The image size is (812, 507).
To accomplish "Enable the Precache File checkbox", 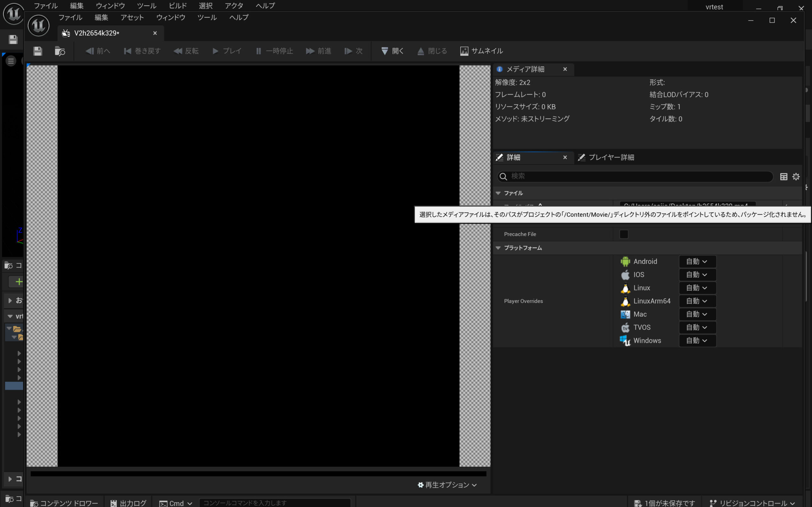I will coord(624,234).
